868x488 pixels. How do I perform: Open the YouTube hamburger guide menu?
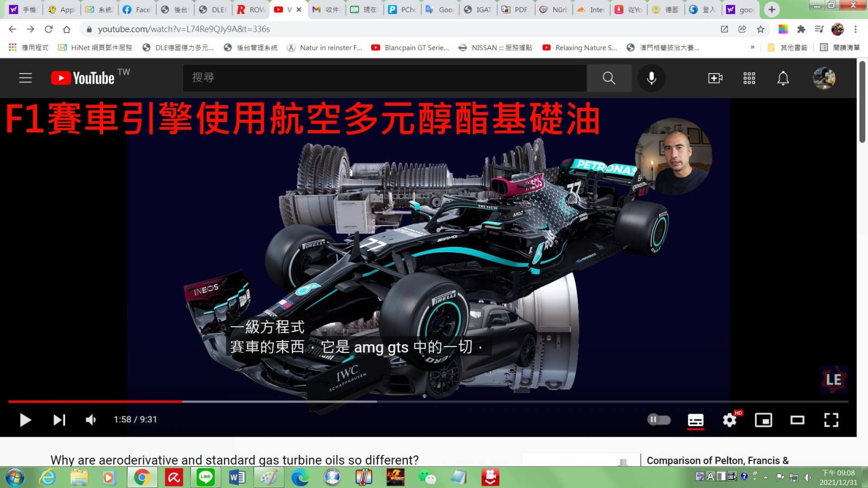click(25, 78)
